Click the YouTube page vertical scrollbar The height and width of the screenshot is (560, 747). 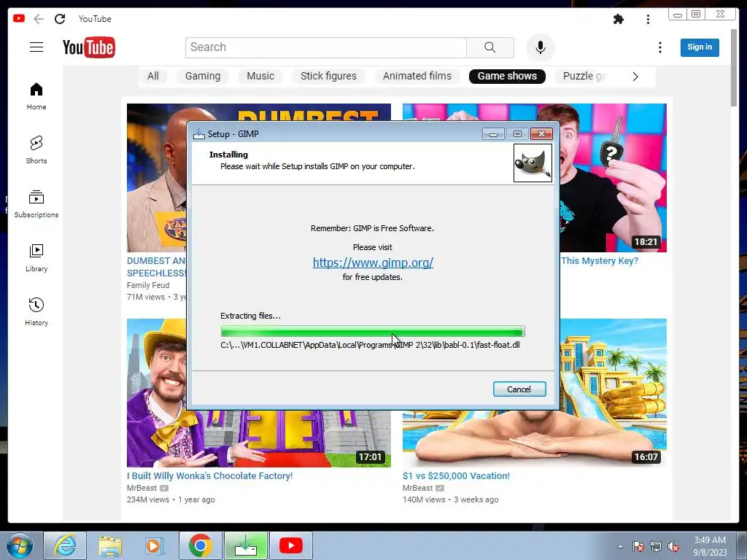click(x=734, y=68)
